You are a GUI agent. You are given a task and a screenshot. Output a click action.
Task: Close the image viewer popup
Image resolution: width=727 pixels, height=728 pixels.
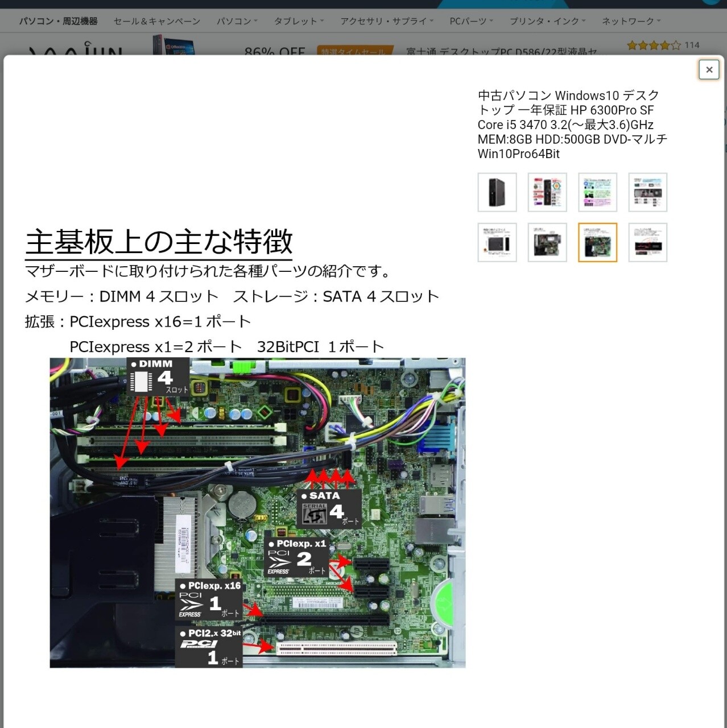709,70
